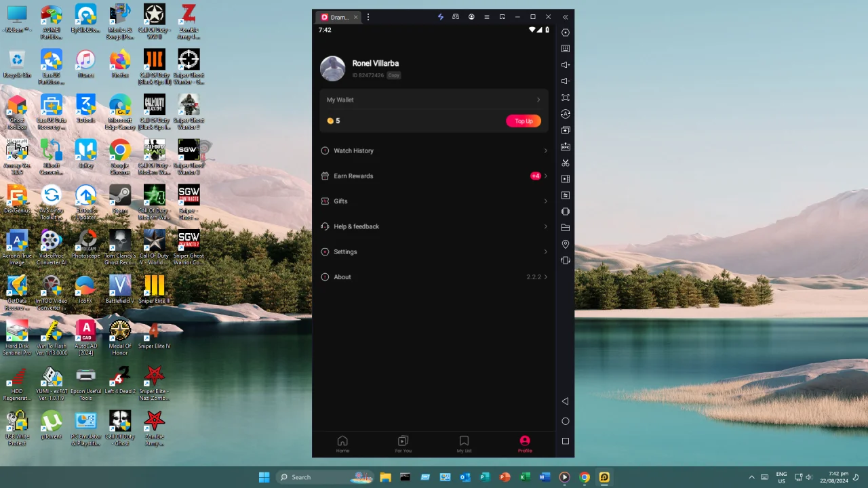Click the boost lightning icon in titlebar
The image size is (868, 488).
440,17
